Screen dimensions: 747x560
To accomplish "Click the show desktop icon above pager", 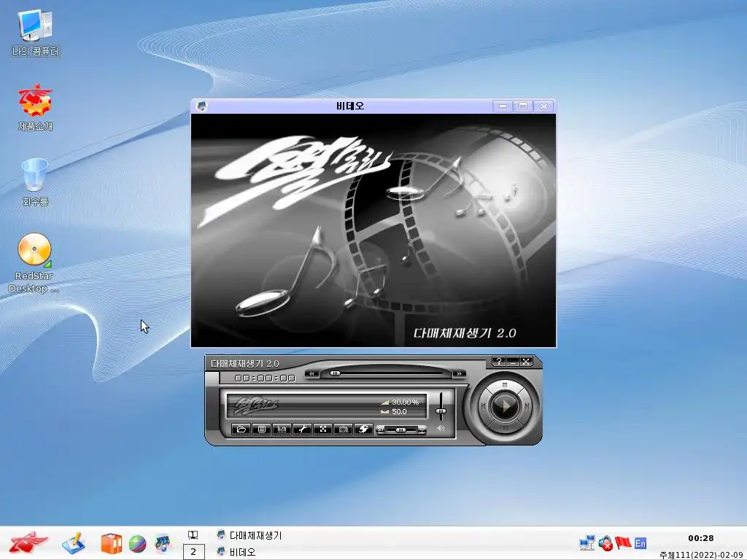I will tap(193, 535).
